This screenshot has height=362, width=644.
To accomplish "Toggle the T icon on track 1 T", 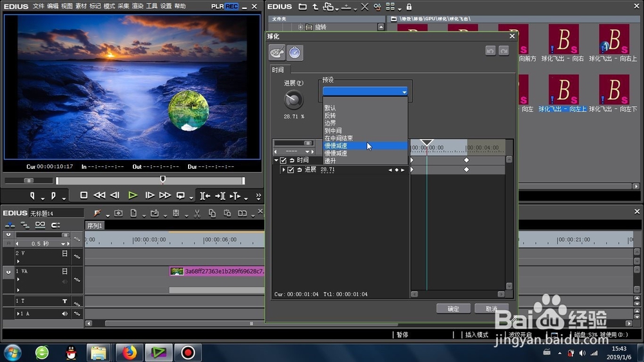I will click(x=64, y=301).
